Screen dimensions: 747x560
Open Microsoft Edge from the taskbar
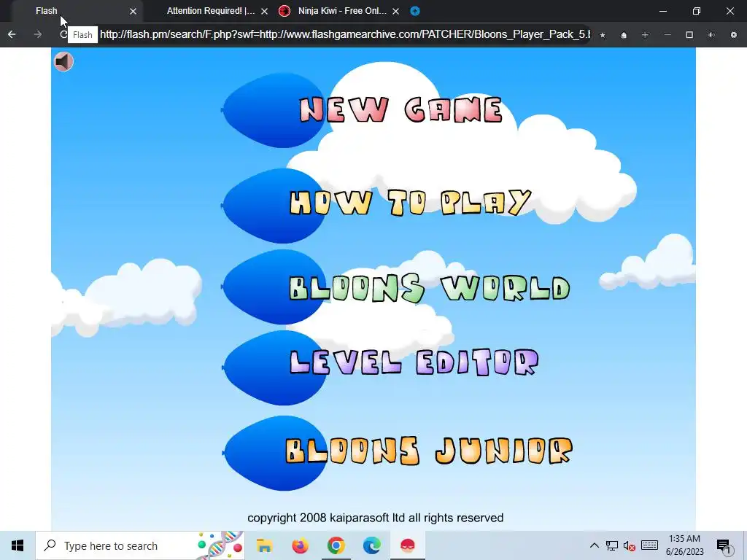point(371,545)
